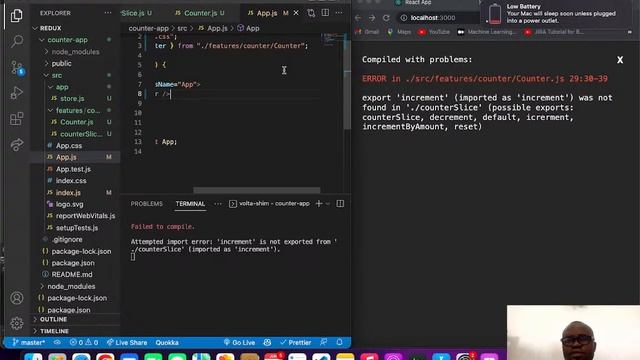
Task: Select the TERMINAL panel tab
Action: point(190,204)
